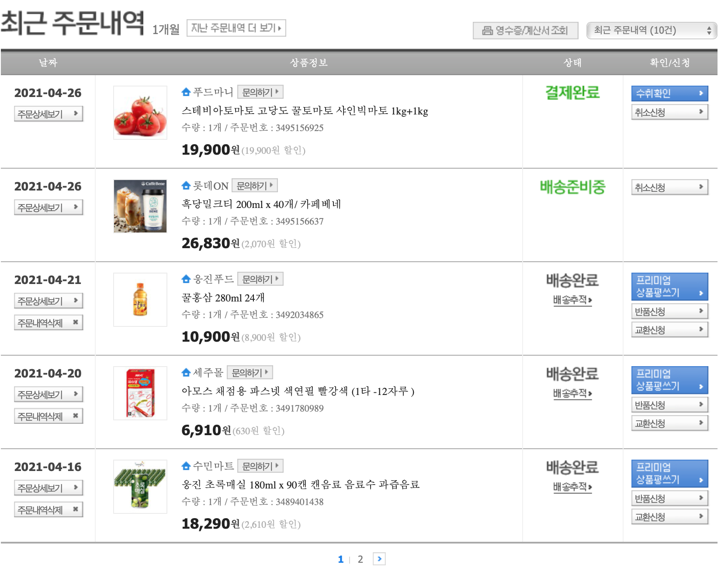Track delivery for the 꿀홍삼 order
Viewport: 728px width, 568px height.
point(572,300)
